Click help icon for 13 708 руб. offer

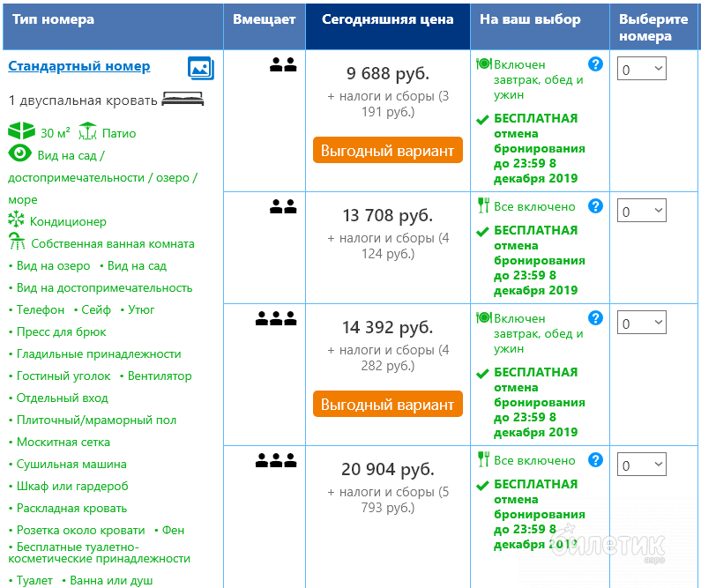point(595,206)
